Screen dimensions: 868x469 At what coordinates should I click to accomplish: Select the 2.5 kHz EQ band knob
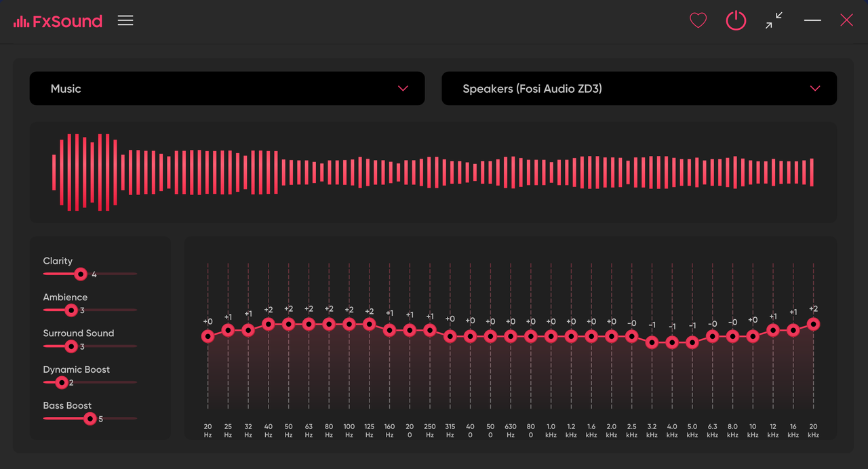point(631,336)
